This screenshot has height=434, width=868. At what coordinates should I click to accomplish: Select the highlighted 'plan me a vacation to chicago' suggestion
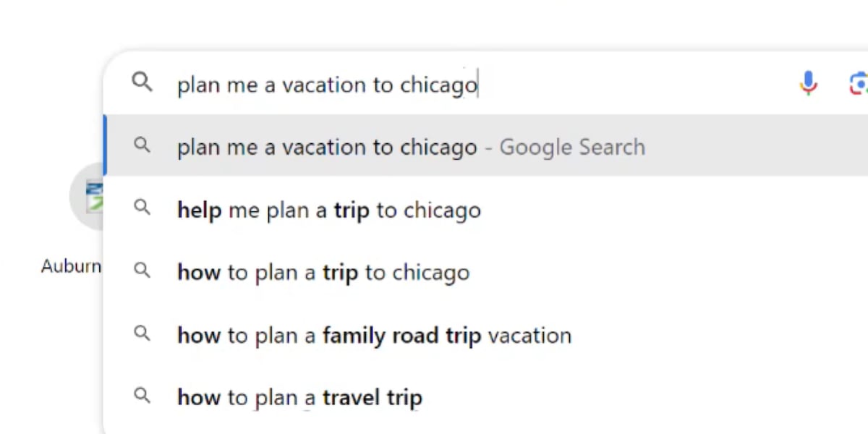327,148
